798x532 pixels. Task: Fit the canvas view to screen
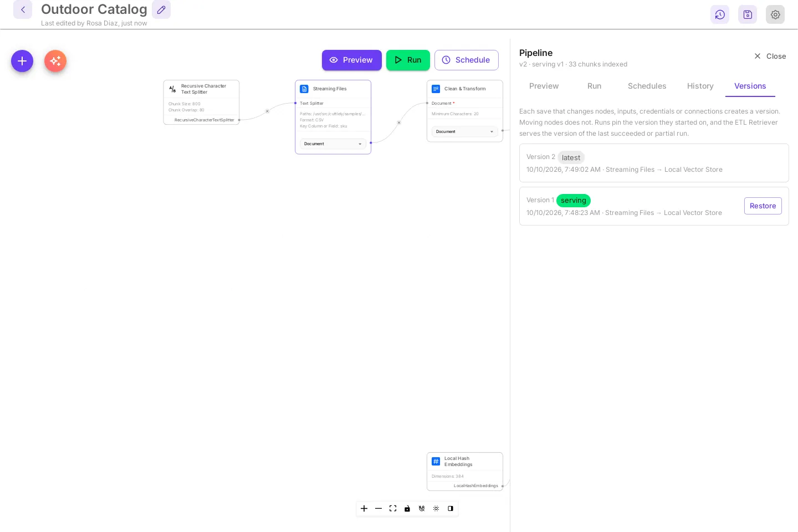pos(393,508)
